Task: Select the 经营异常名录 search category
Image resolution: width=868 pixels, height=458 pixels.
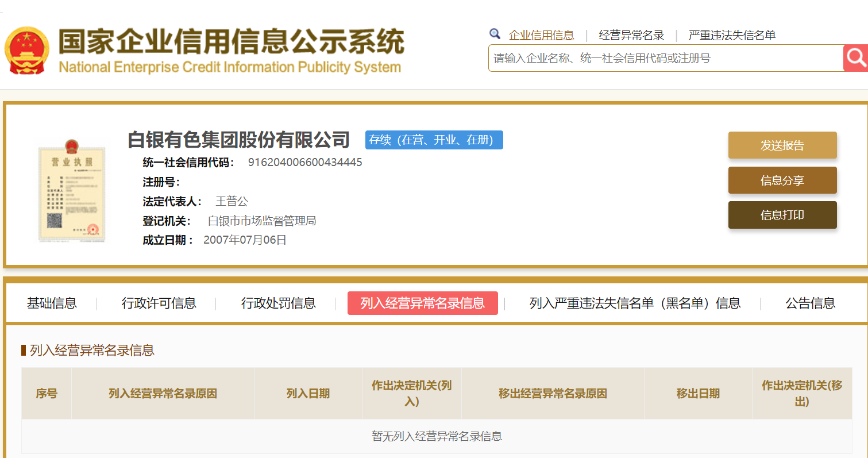Action: pyautogui.click(x=631, y=35)
